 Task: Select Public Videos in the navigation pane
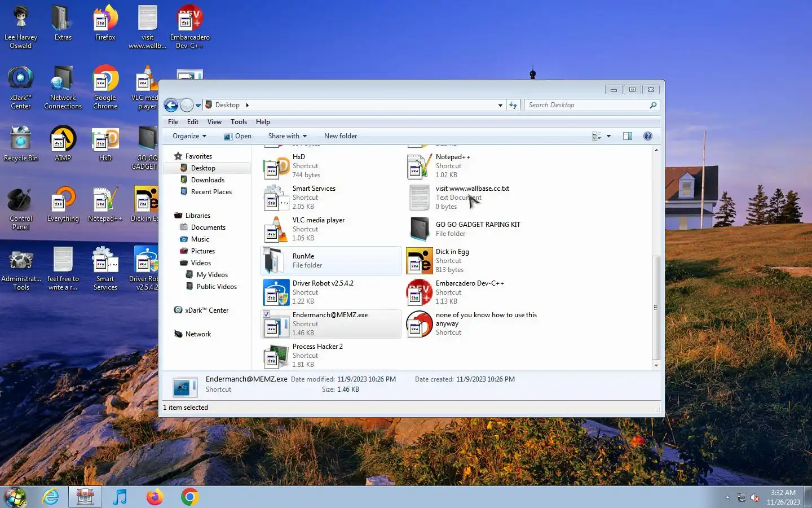217,287
